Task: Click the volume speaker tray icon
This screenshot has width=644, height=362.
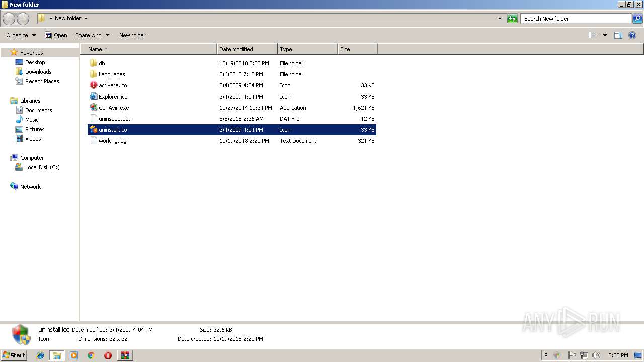Action: 596,355
